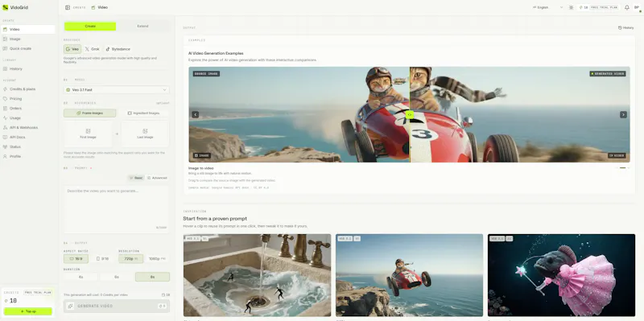Switch prompt mode to Basic
This screenshot has width=644, height=321.
(136, 178)
